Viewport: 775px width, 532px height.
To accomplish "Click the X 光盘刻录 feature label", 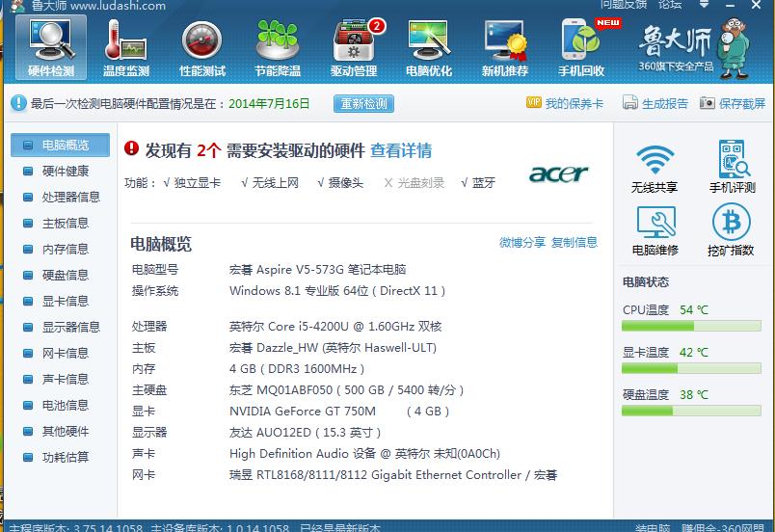I will pos(414,183).
